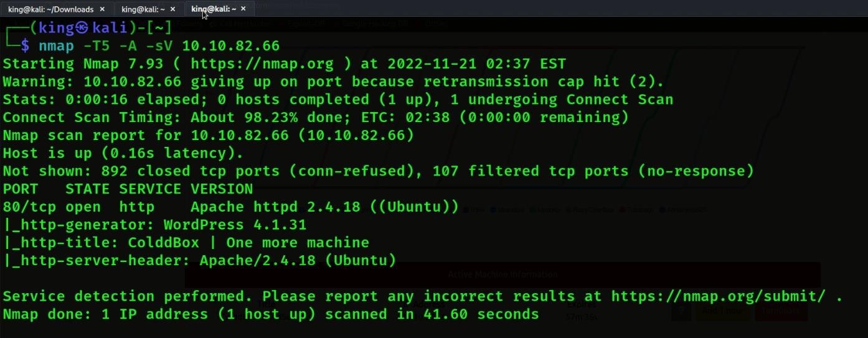Click the ColddBox title text
The width and height of the screenshot is (868, 338).
tap(163, 243)
